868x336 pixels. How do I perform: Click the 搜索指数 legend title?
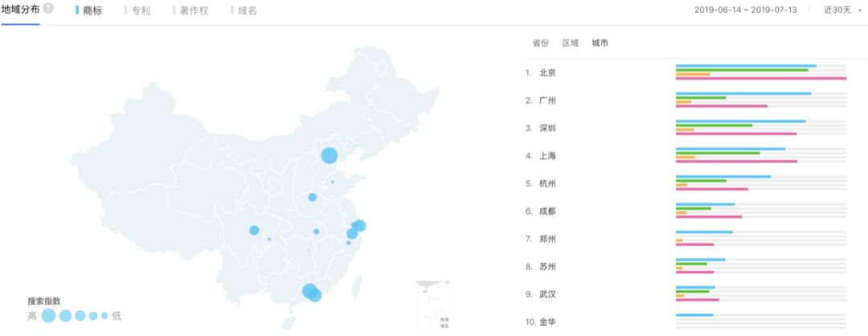44,301
